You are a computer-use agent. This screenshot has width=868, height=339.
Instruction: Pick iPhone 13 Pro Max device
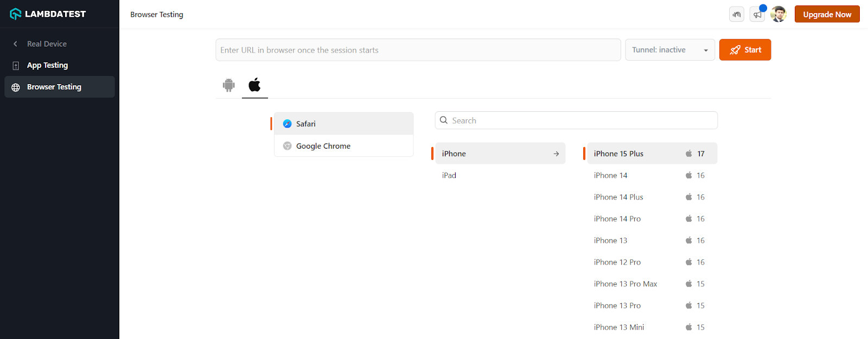coord(626,284)
